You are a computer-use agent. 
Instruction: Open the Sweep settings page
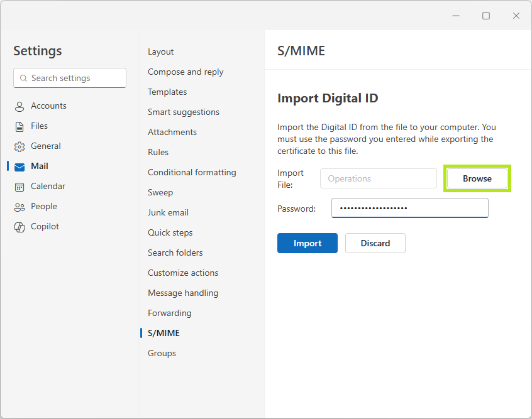point(160,192)
